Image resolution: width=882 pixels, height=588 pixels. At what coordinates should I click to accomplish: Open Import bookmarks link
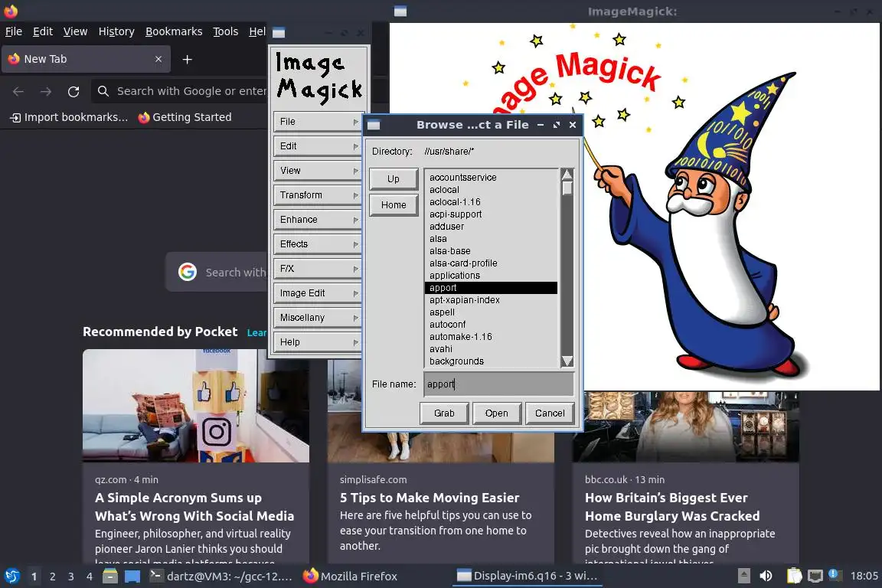point(70,117)
